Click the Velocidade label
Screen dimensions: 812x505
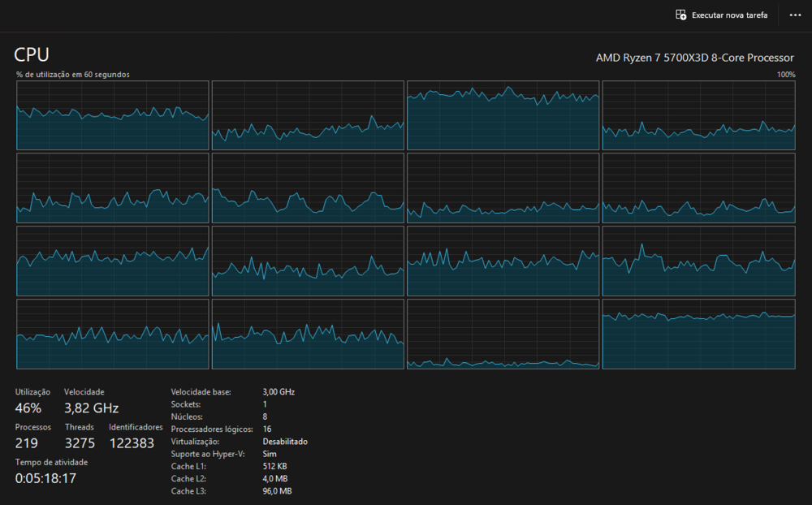point(84,392)
